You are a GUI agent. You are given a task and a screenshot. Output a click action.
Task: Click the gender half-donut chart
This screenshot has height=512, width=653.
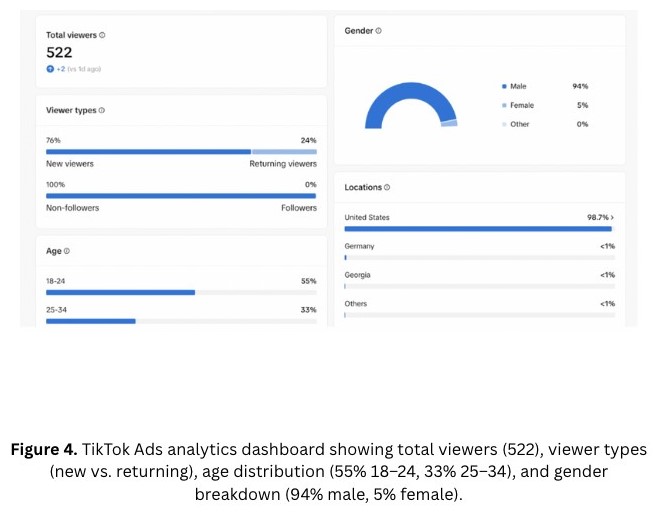[x=411, y=105]
